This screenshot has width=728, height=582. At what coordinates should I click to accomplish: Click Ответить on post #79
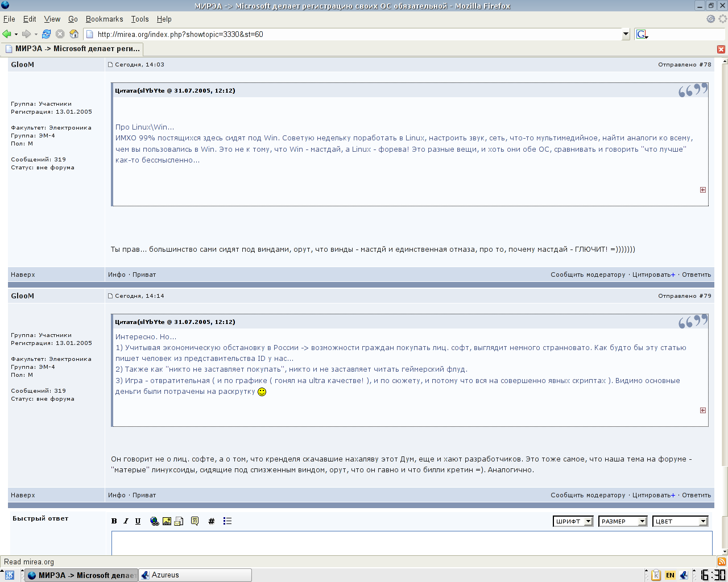point(696,495)
